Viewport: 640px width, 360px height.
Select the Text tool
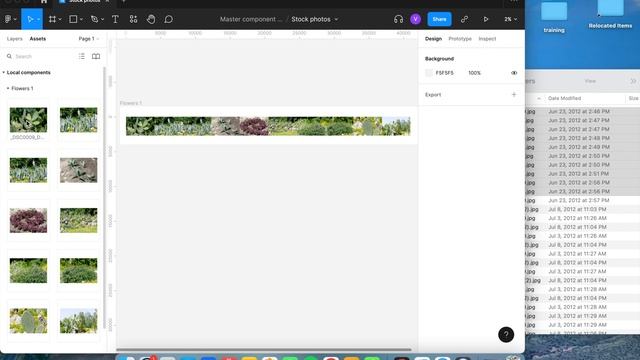coord(115,19)
